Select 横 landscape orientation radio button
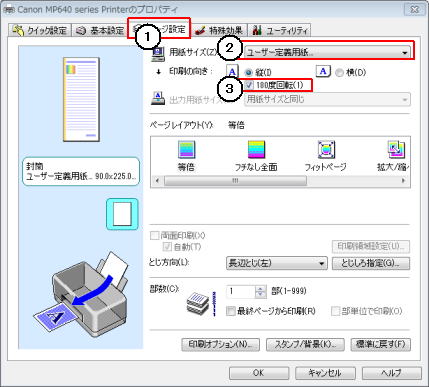This screenshot has width=429, height=387. [339, 72]
